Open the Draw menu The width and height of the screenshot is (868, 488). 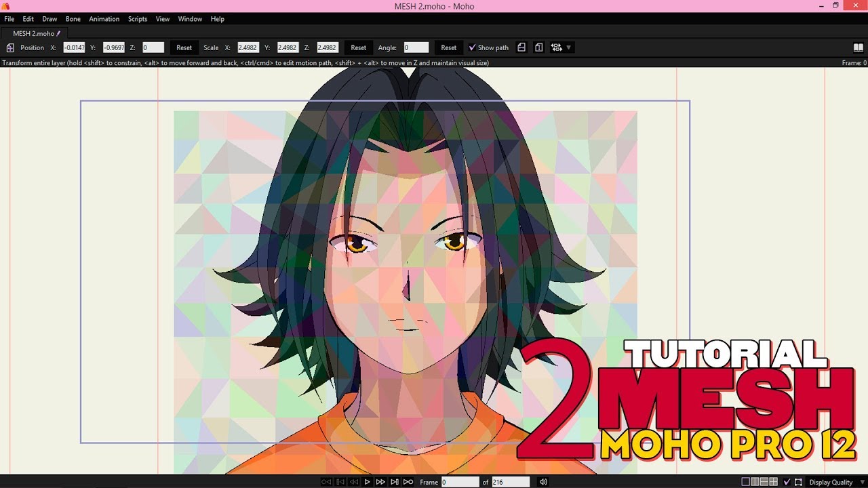(50, 19)
